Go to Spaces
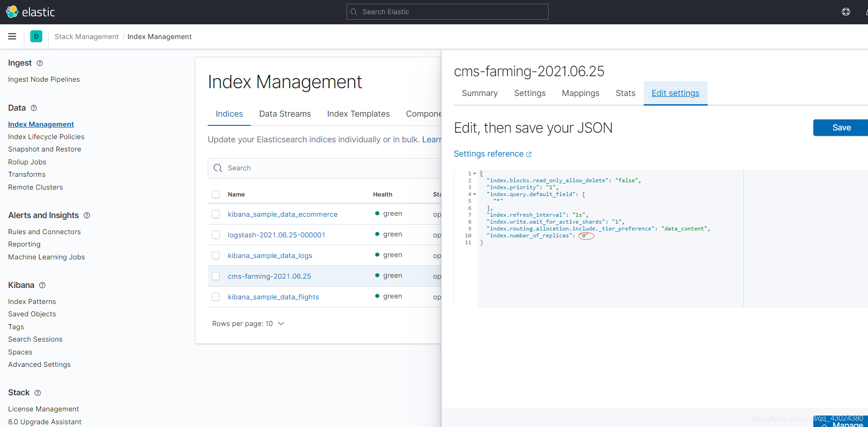This screenshot has width=868, height=427. point(20,352)
